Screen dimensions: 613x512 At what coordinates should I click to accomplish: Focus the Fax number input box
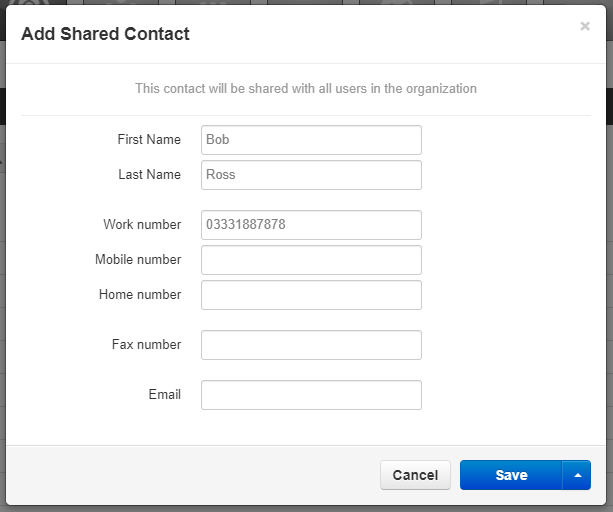point(311,345)
